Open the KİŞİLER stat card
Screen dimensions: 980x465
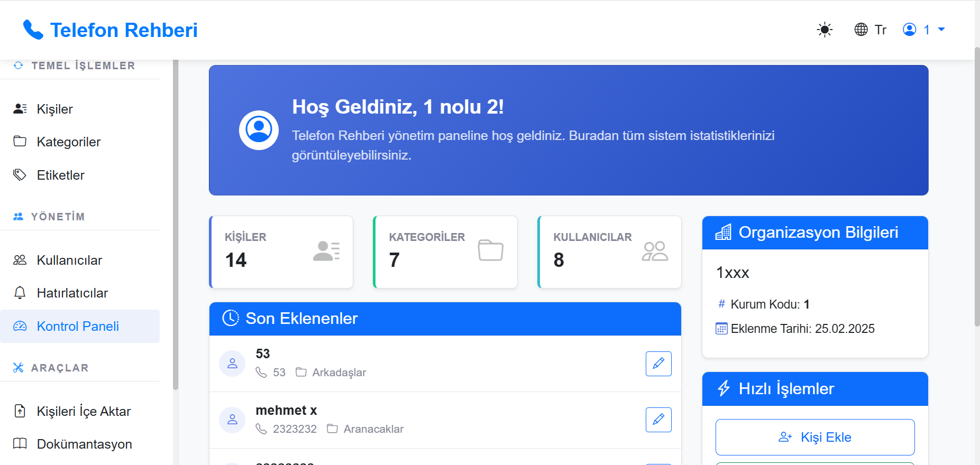(281, 252)
